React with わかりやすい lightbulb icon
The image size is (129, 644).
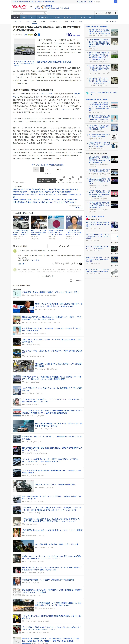coord(70,180)
